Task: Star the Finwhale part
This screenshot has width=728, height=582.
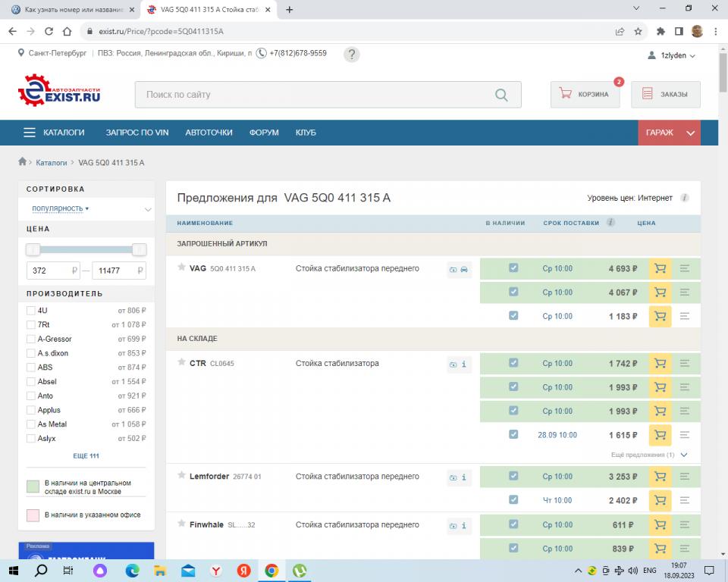Action: (181, 524)
